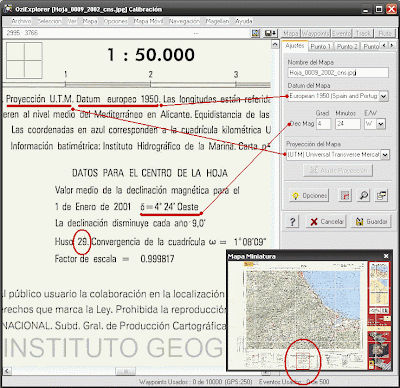Switch to the Punto 1 tab
The height and width of the screenshot is (388, 400).
pyautogui.click(x=320, y=46)
